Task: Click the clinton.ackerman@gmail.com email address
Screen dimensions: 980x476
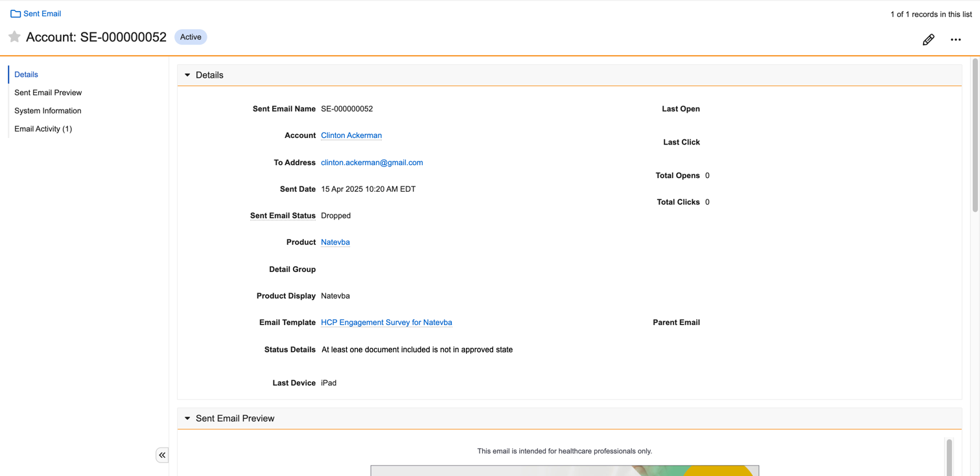Action: (x=371, y=163)
